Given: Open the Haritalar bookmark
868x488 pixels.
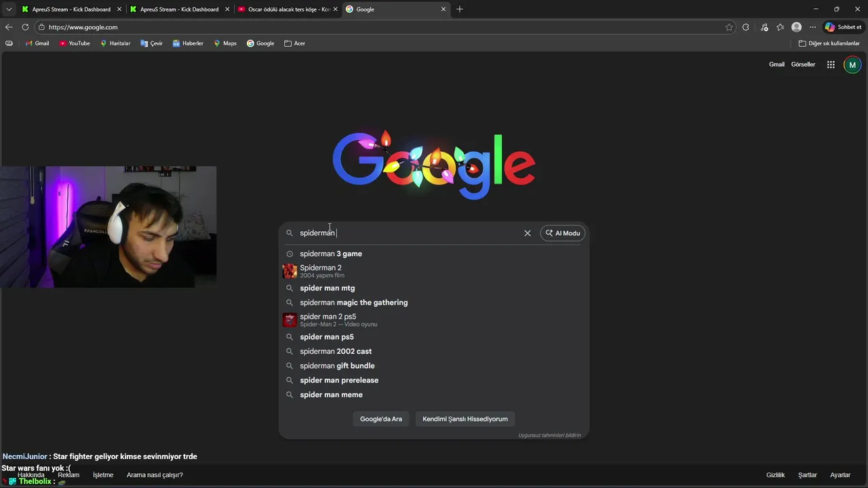Looking at the screenshot, I should click(x=115, y=43).
